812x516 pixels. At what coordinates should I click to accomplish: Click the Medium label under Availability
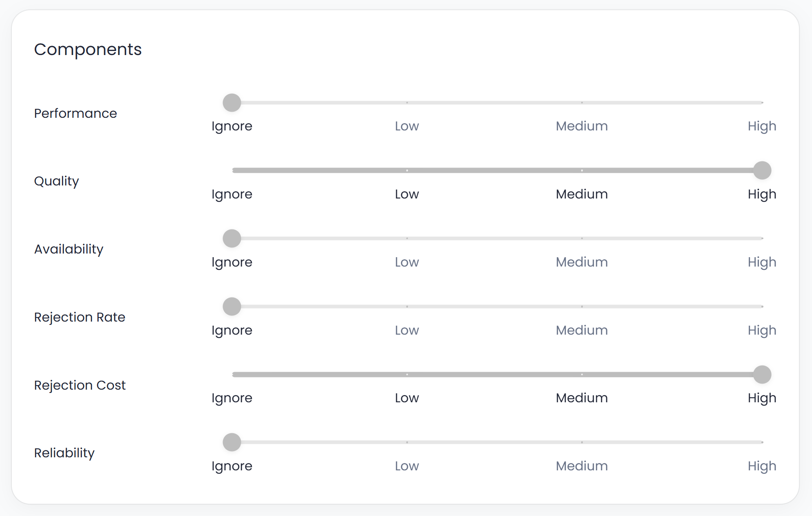[x=582, y=262]
